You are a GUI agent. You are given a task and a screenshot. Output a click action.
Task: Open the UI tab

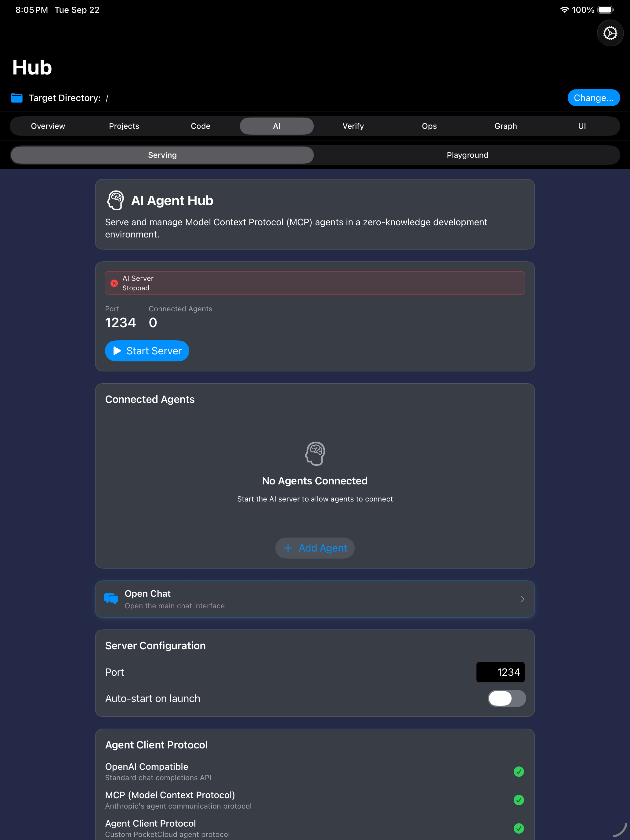pos(582,126)
